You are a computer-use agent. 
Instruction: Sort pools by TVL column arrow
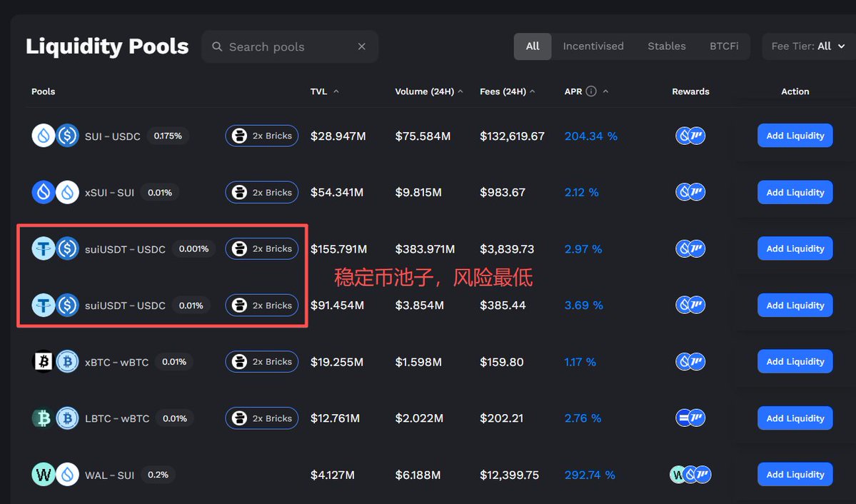click(x=336, y=91)
